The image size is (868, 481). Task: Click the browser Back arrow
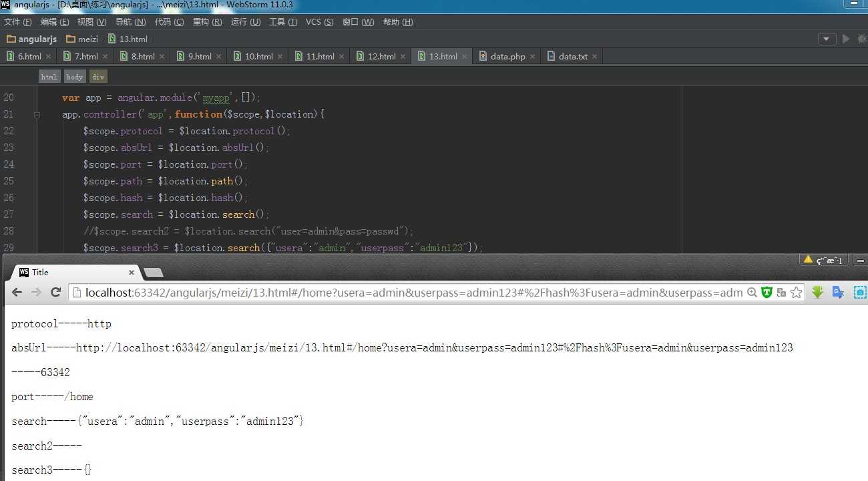[x=17, y=293]
